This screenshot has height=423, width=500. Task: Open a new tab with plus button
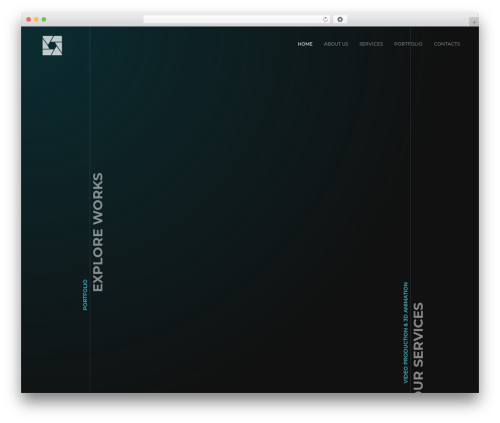pyautogui.click(x=474, y=22)
